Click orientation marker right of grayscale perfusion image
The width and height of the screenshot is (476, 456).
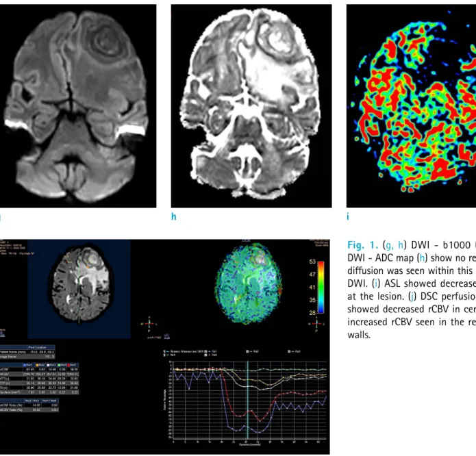pos(149,324)
